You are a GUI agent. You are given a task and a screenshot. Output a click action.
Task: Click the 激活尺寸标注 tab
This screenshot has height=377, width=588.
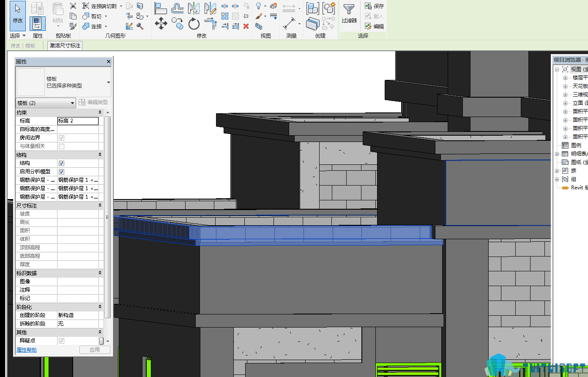65,46
